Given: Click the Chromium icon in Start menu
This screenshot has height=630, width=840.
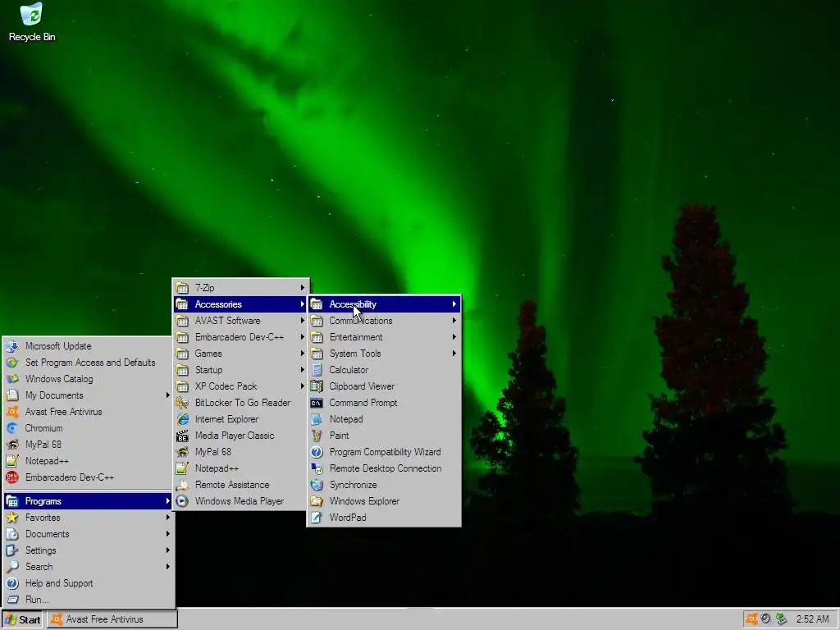Looking at the screenshot, I should pyautogui.click(x=12, y=428).
